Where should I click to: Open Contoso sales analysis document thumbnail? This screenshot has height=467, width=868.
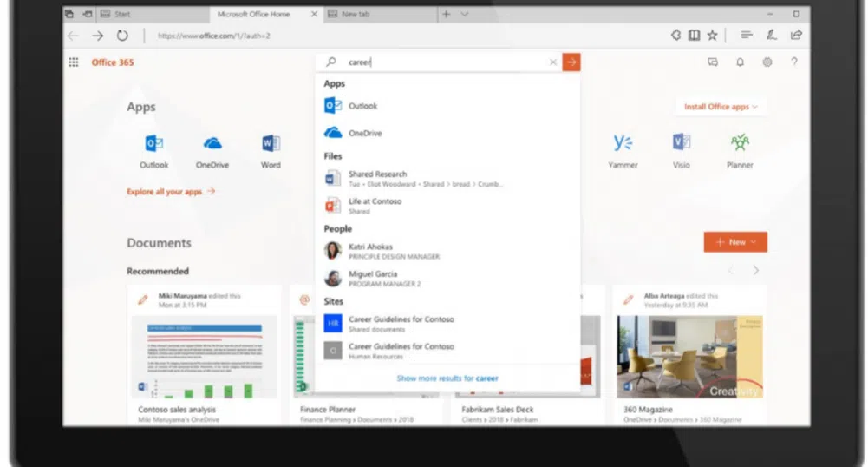pos(205,357)
